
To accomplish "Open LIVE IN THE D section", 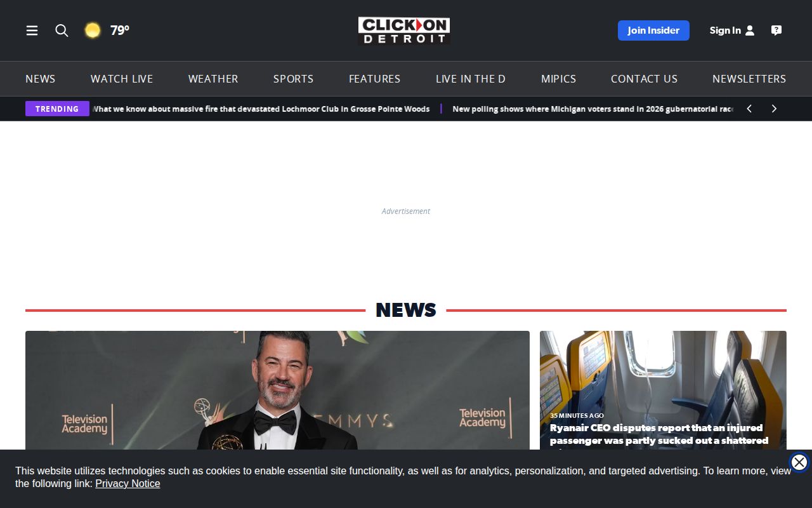I will (471, 79).
